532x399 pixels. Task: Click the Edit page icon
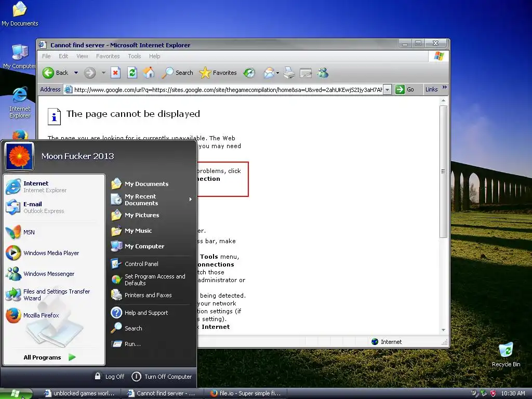point(305,73)
